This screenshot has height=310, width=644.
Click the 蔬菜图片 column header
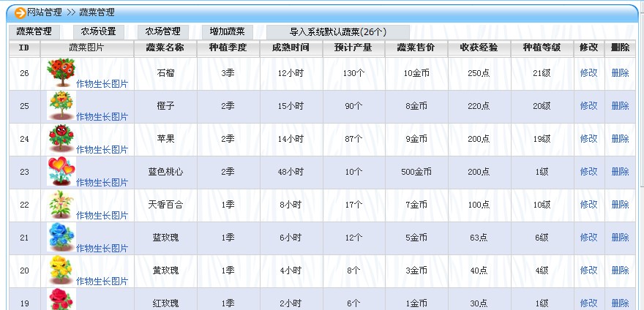click(x=86, y=48)
